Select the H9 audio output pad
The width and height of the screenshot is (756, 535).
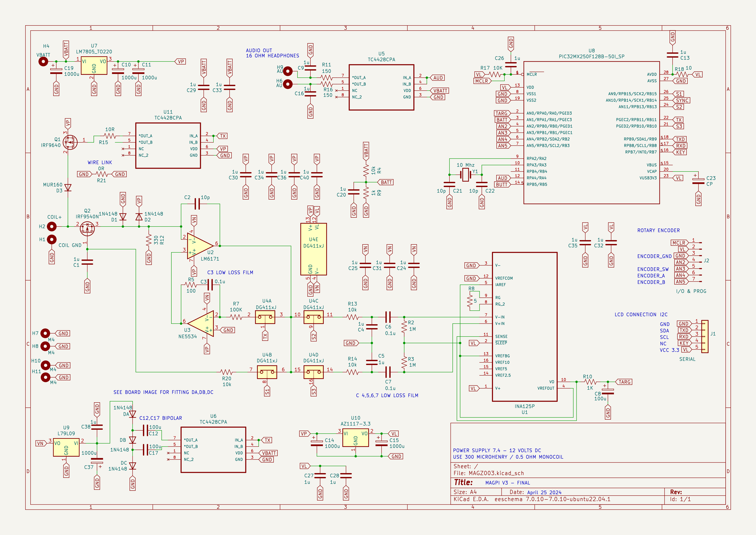coord(288,71)
